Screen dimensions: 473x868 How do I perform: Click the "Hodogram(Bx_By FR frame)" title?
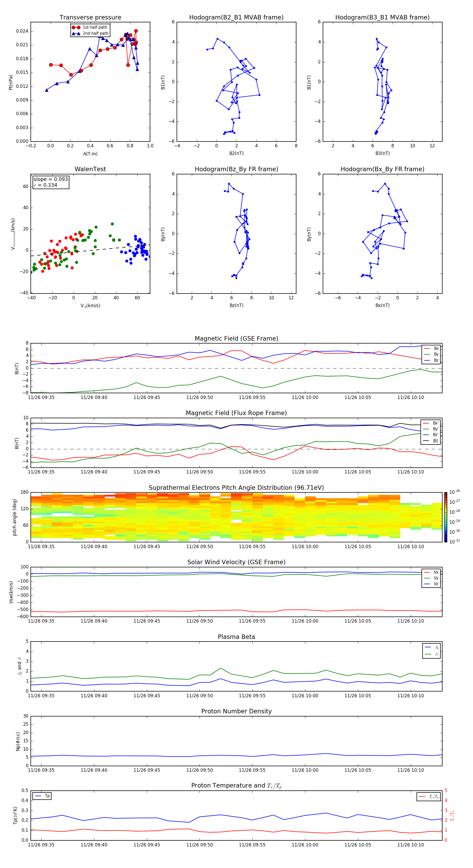pos(382,169)
